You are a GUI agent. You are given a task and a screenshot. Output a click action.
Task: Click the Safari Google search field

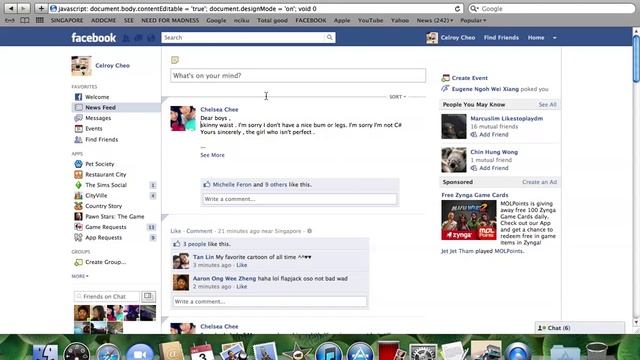coord(551,9)
